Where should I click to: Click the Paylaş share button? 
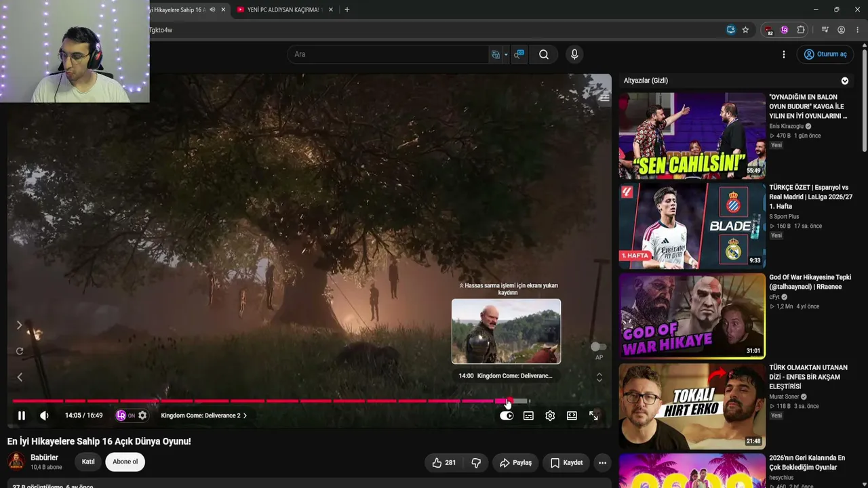click(515, 463)
